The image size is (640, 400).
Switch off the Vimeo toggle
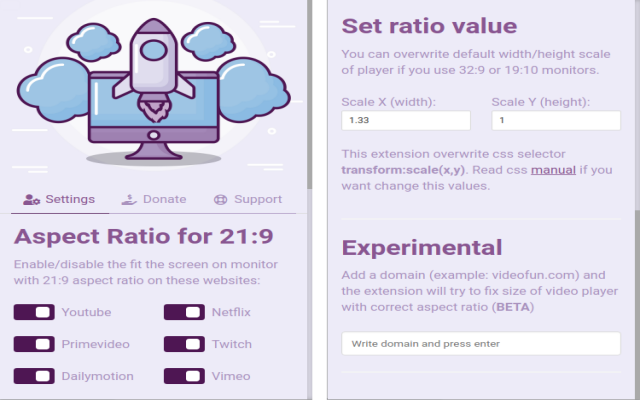click(184, 376)
